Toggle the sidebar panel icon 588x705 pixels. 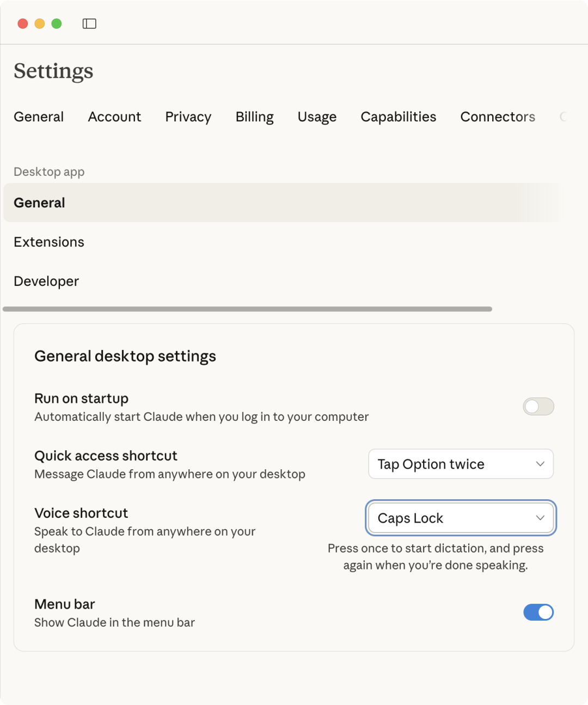[x=89, y=23]
